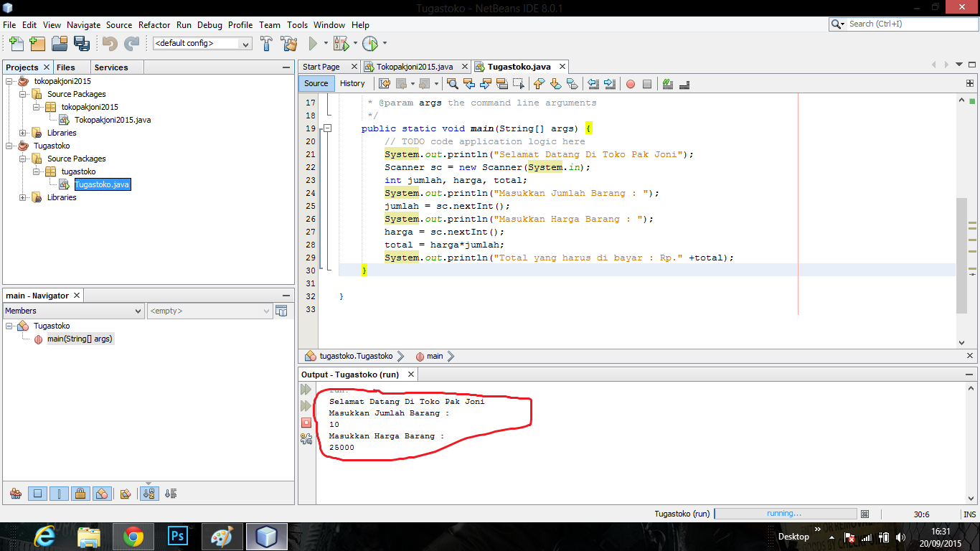
Task: Toggle a breakpoint icon in the editor toolbar
Action: (x=630, y=84)
